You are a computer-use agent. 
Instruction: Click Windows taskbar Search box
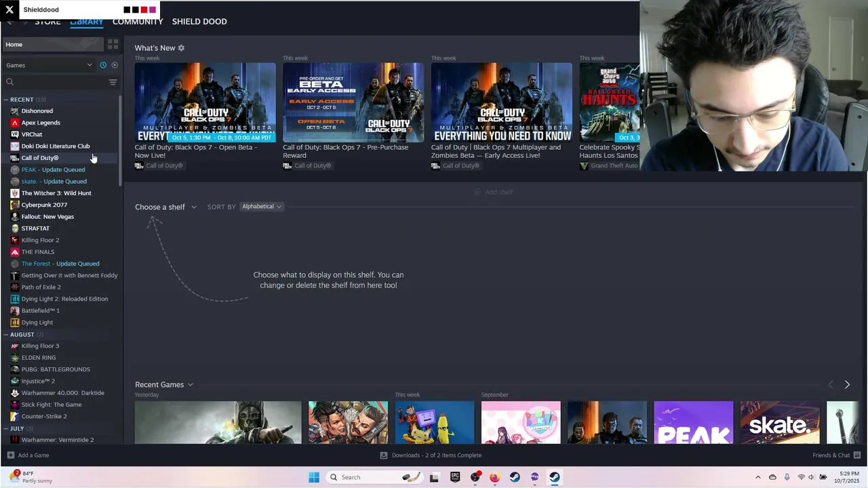tap(373, 477)
